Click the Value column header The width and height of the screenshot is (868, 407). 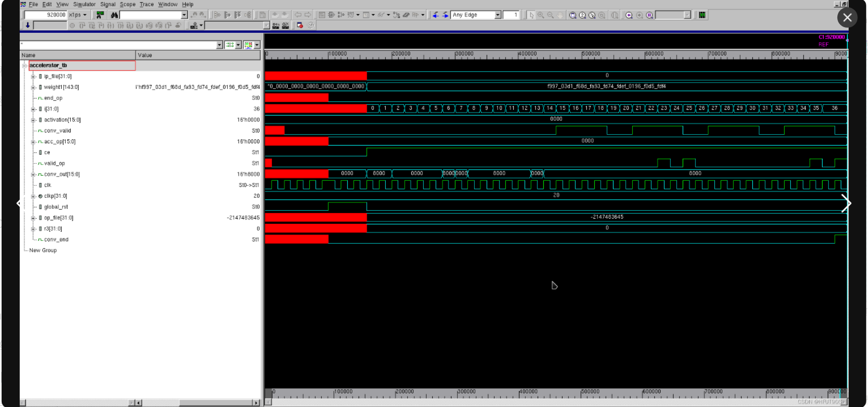(198, 55)
